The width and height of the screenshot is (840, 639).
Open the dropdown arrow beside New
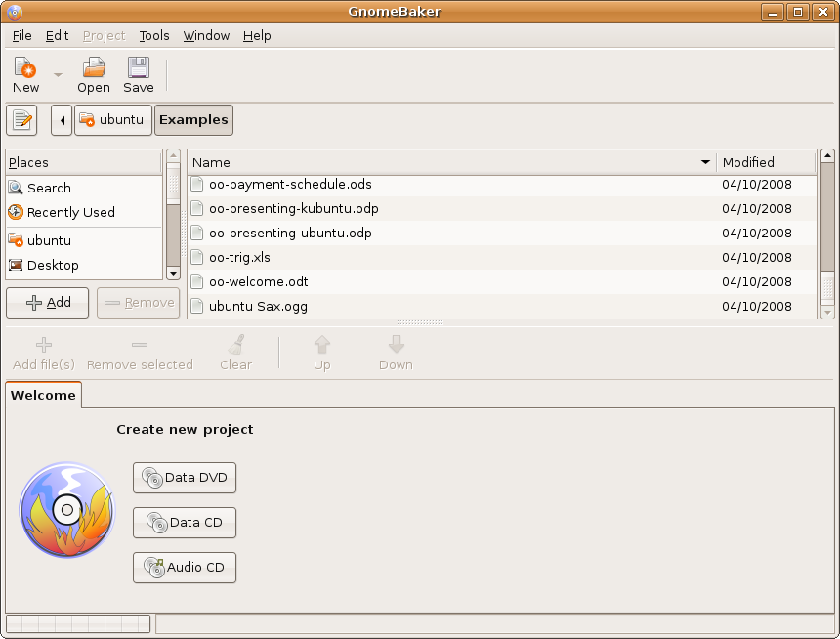(58, 75)
